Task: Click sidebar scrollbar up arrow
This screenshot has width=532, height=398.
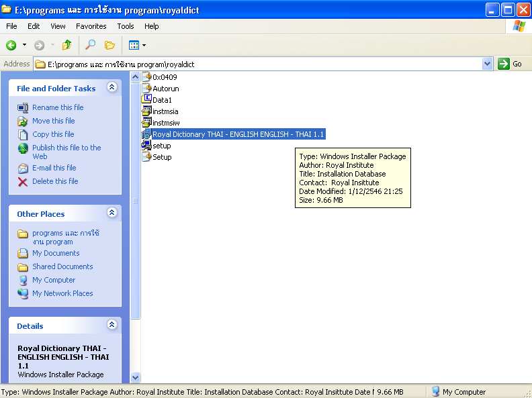Action: tap(136, 77)
